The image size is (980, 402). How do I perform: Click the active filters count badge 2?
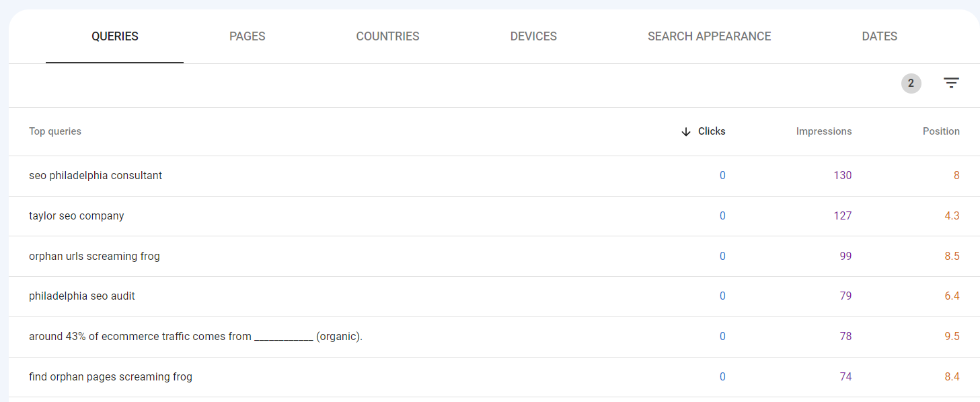point(911,83)
